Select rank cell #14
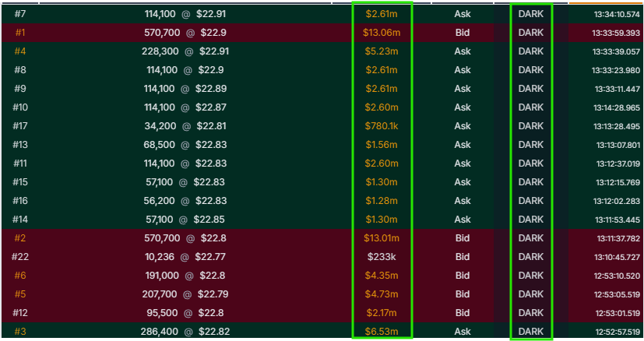Viewport: 644px width, 341px height. pyautogui.click(x=20, y=220)
